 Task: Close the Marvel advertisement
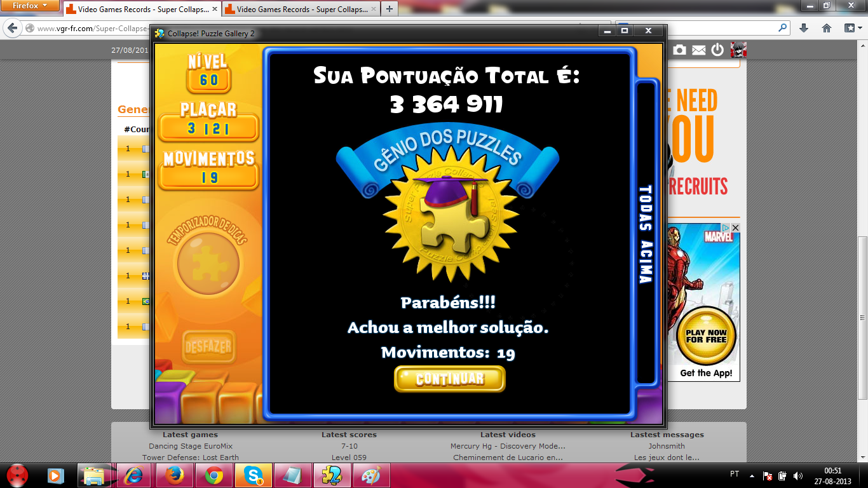(735, 227)
